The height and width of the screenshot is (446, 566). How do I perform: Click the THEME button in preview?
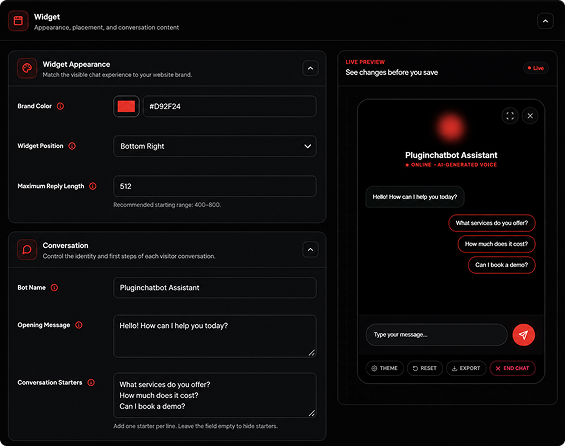coord(384,368)
